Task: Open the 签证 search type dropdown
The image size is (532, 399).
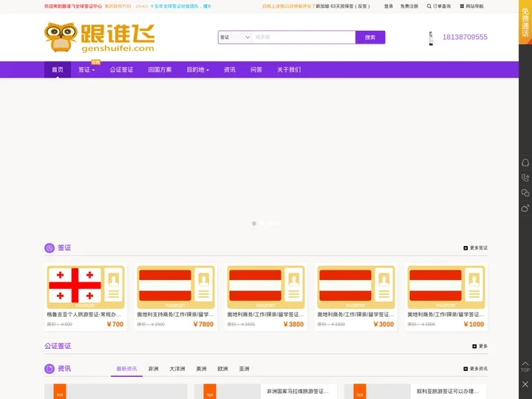Action: point(235,38)
